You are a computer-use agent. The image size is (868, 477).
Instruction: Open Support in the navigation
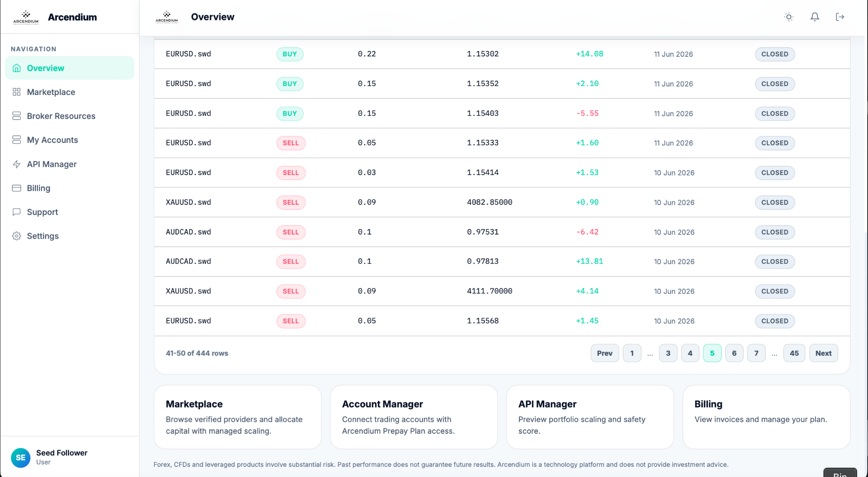click(70, 212)
